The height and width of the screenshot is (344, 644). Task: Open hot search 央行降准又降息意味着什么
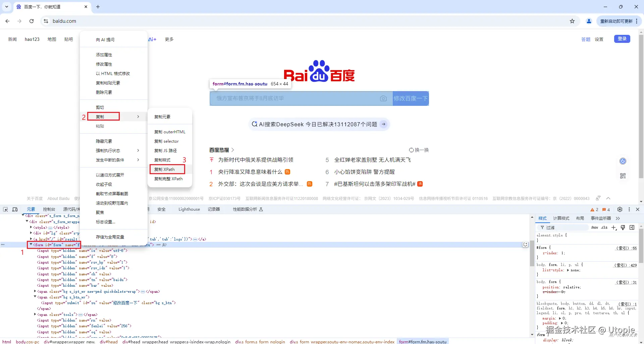(x=250, y=172)
